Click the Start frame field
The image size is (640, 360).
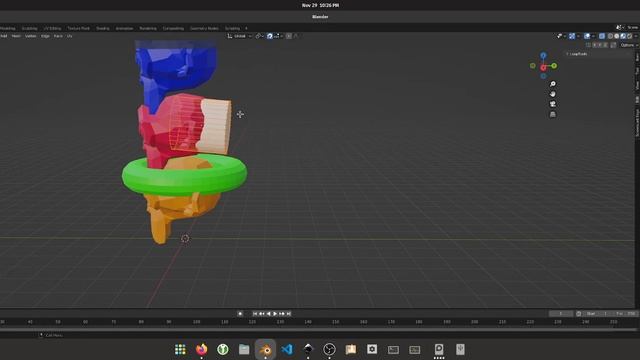[x=597, y=313]
